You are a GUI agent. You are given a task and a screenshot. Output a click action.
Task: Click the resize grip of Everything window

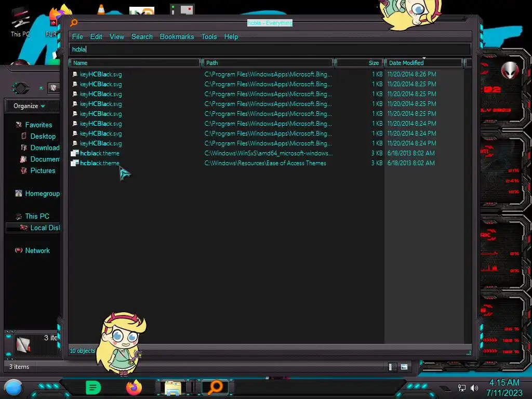pyautogui.click(x=469, y=353)
